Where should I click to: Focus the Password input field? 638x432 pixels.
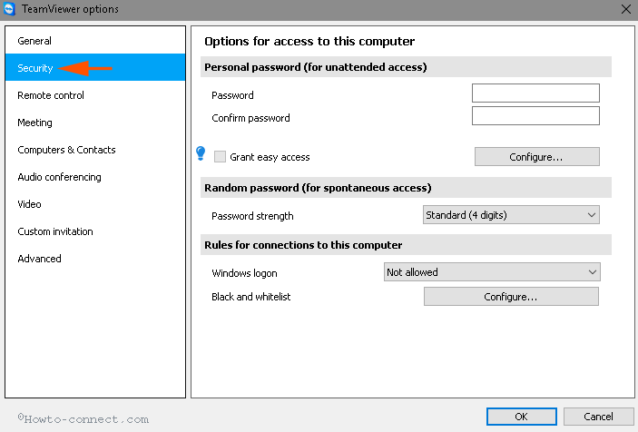(535, 93)
